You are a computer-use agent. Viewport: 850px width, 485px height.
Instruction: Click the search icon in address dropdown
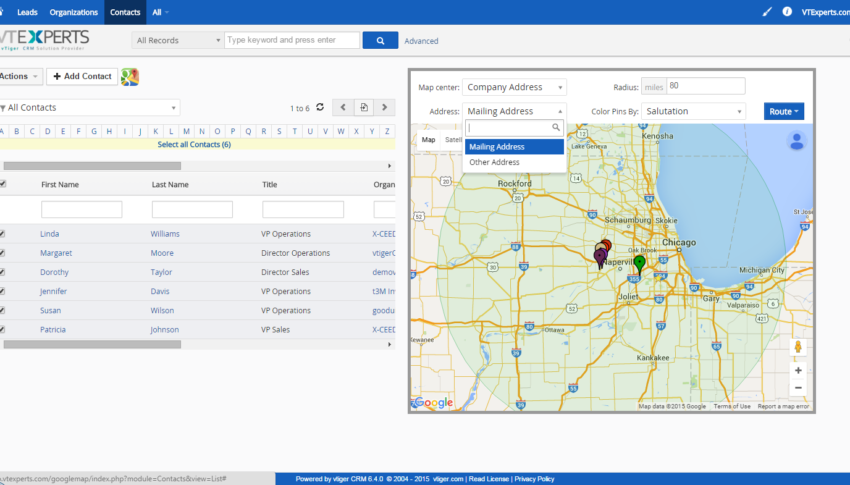pyautogui.click(x=556, y=127)
